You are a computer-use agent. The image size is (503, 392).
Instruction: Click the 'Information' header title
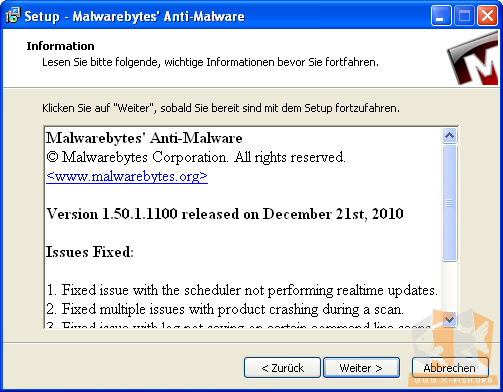coord(60,46)
